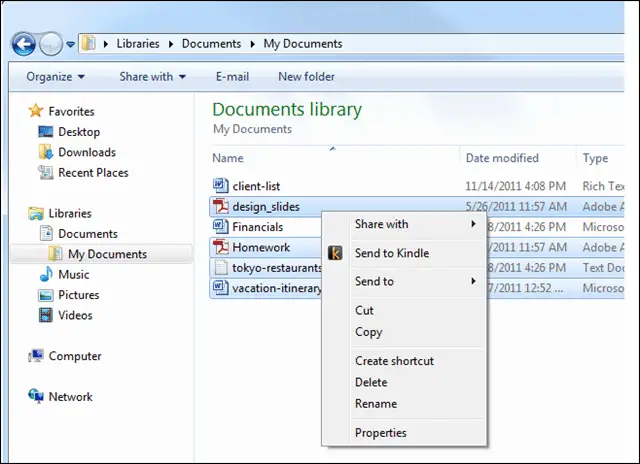640x464 pixels.
Task: Click the New folder button
Action: coord(306,77)
